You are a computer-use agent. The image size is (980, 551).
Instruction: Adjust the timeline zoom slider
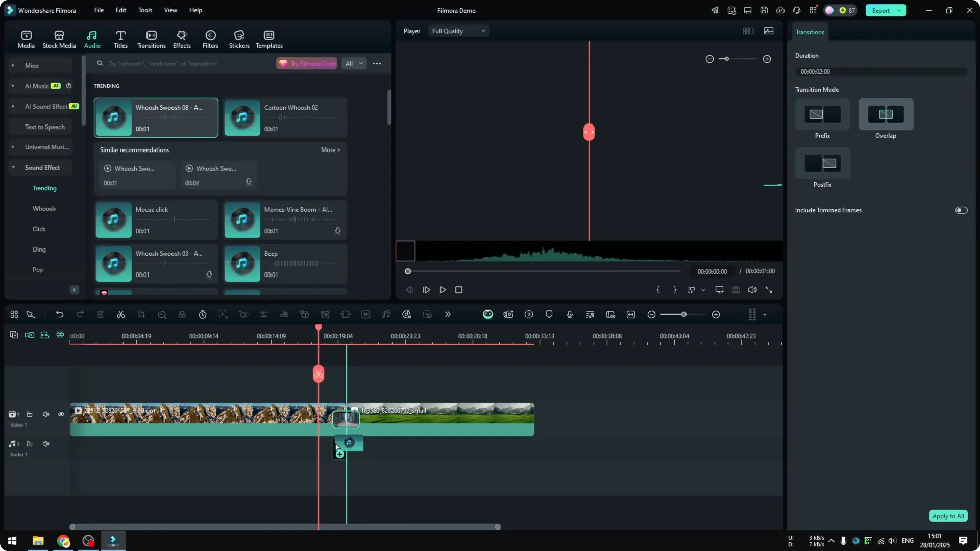pos(683,315)
